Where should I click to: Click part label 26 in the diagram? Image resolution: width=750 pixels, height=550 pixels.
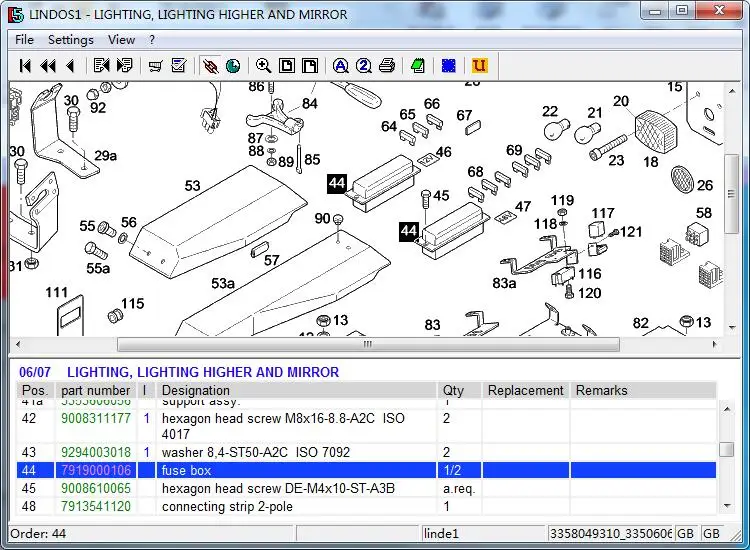pos(705,185)
